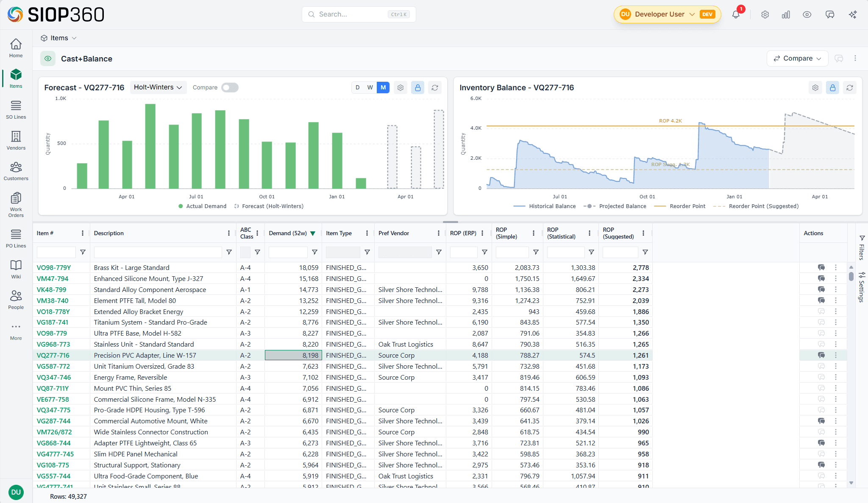Open Inventory Balance chart settings gear

coord(815,88)
